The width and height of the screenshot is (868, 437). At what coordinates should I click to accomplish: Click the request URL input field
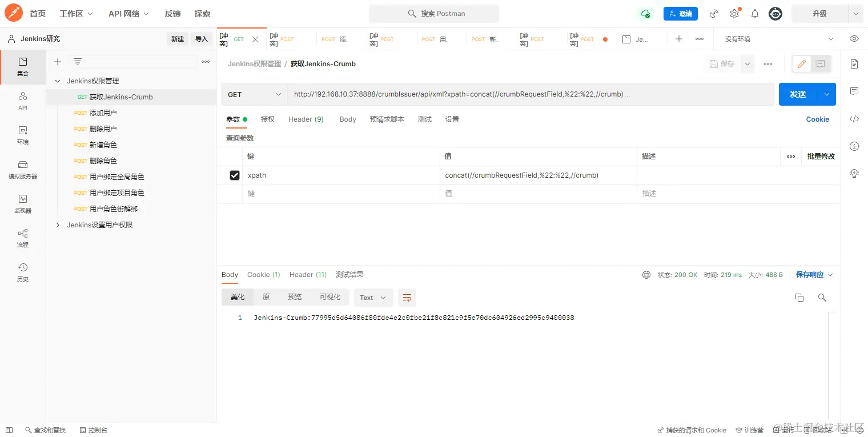530,94
